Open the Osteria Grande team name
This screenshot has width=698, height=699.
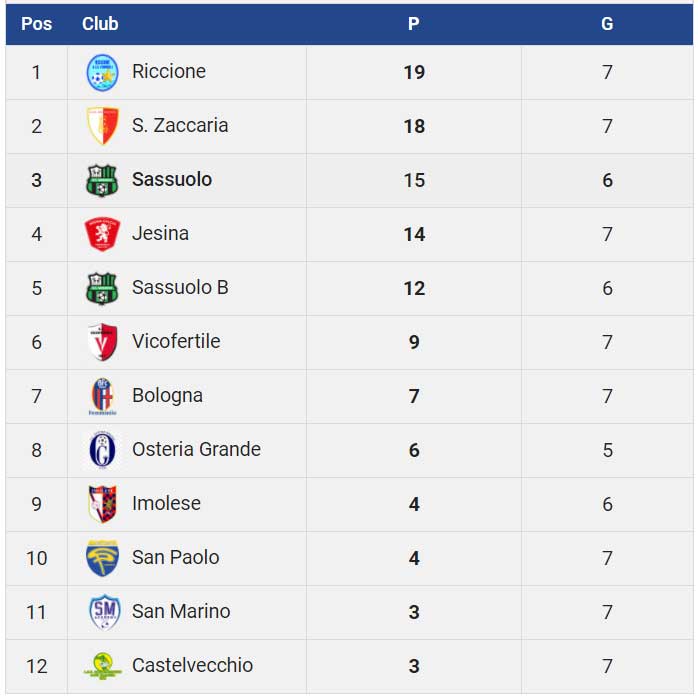[x=196, y=450]
